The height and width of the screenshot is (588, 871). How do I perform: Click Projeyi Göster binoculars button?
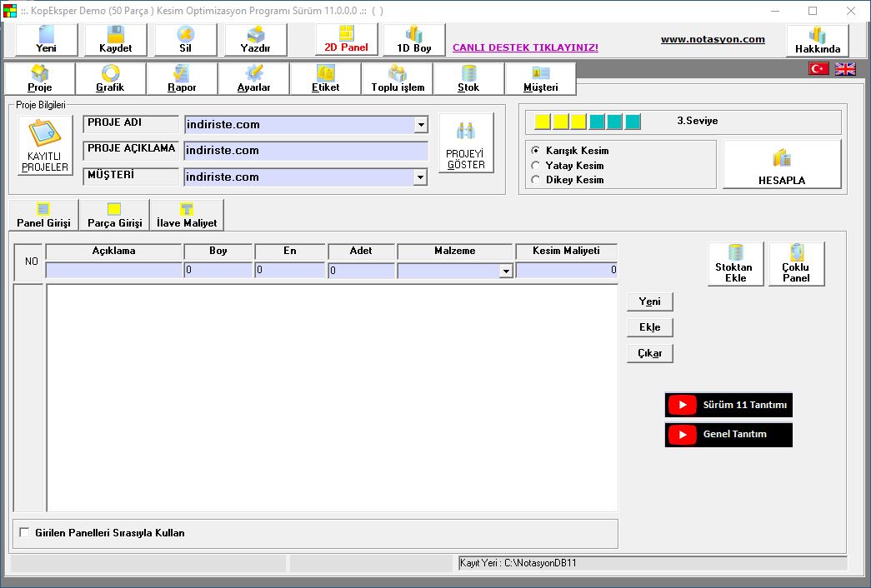pos(466,143)
